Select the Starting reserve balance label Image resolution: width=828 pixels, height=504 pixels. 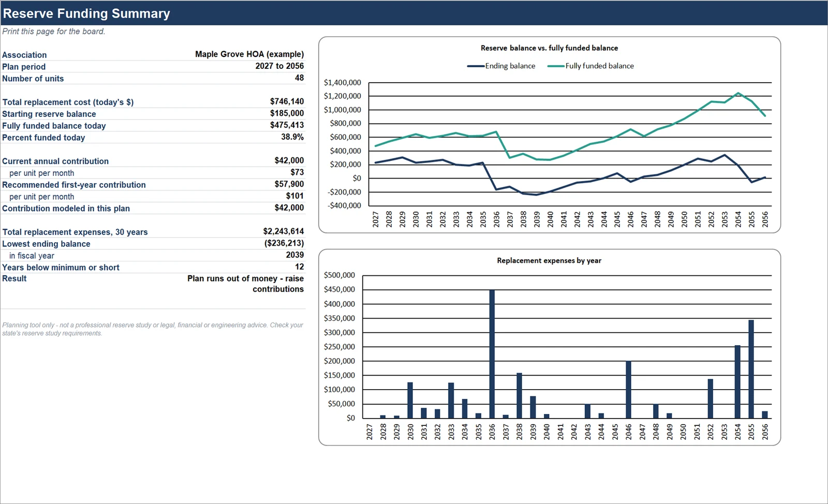point(49,114)
